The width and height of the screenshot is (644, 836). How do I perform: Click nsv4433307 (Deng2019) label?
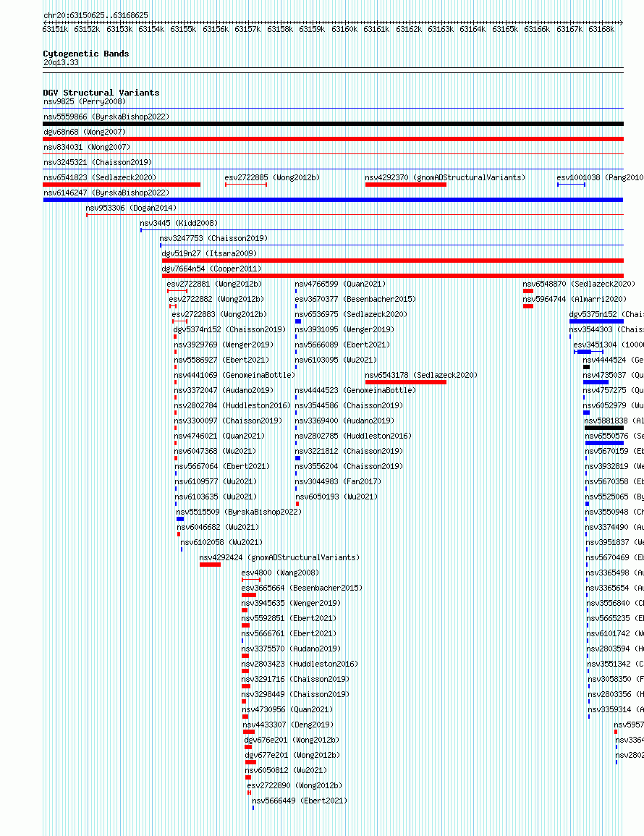(288, 725)
